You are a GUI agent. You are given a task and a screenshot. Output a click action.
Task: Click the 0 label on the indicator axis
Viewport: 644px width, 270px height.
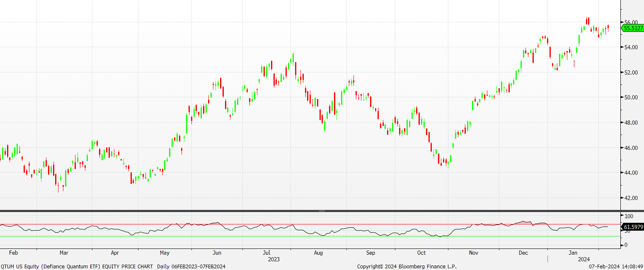click(x=626, y=245)
